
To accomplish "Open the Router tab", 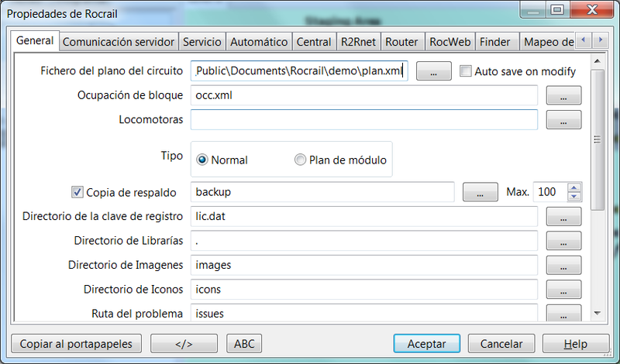I will pyautogui.click(x=402, y=42).
